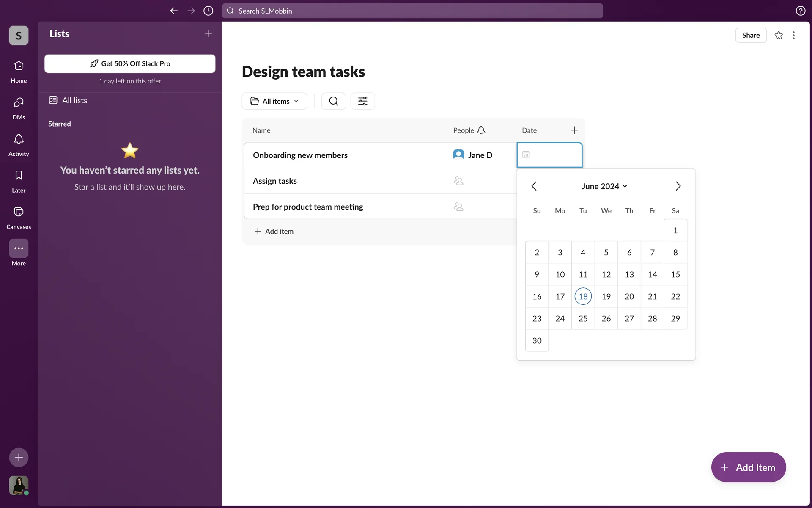Open Activity bell in sidebar
This screenshot has width=812, height=508.
click(x=19, y=139)
